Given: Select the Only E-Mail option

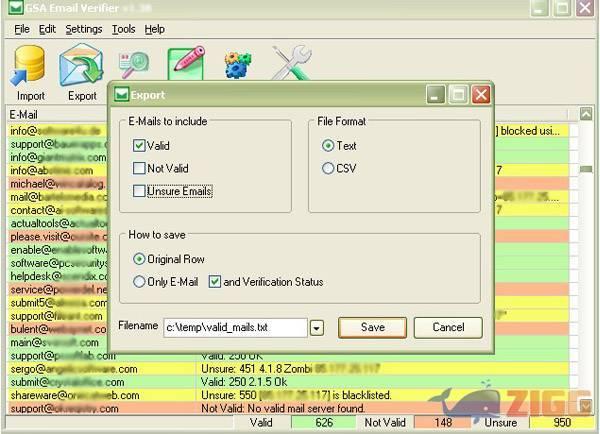Looking at the screenshot, I should (139, 282).
